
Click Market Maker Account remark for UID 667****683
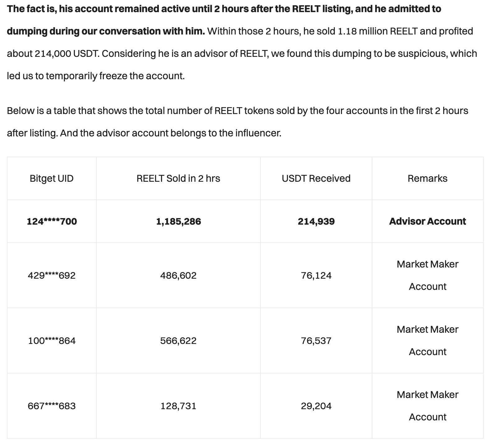(x=427, y=406)
